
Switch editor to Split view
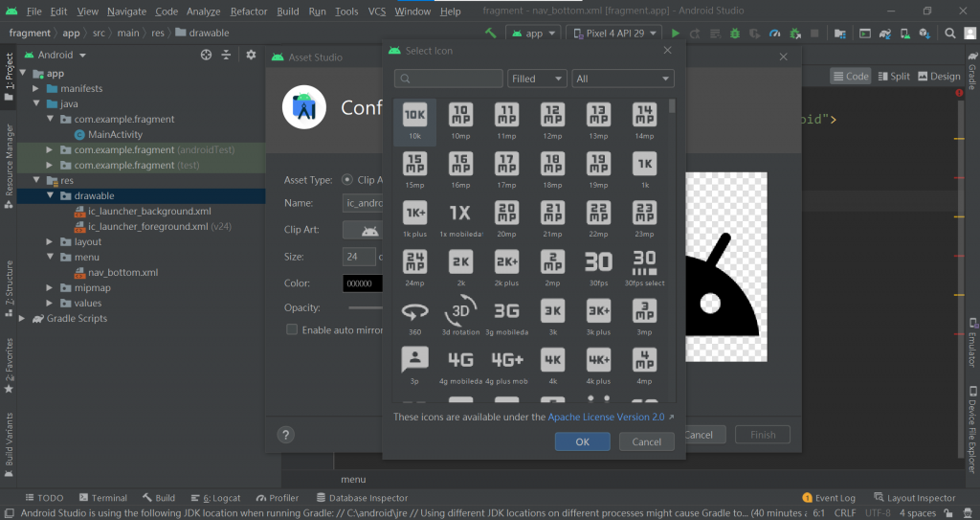point(893,77)
